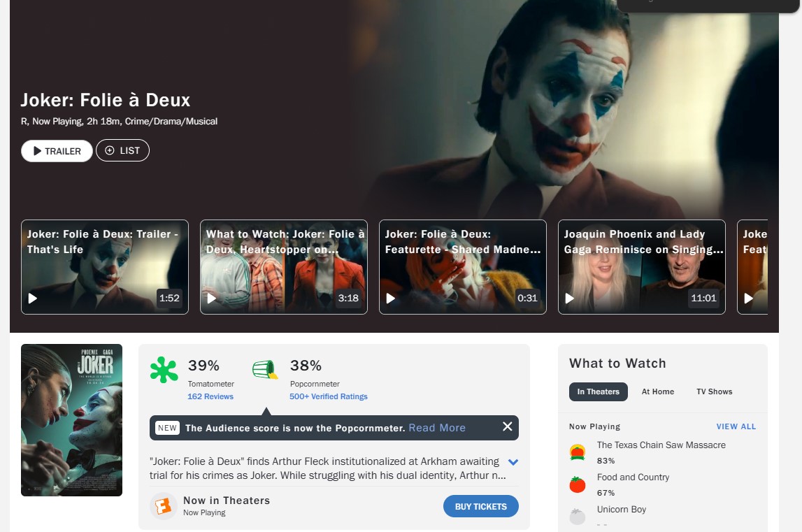Open Read More about the Popcornmeter
This screenshot has width=802, height=532.
click(x=437, y=428)
